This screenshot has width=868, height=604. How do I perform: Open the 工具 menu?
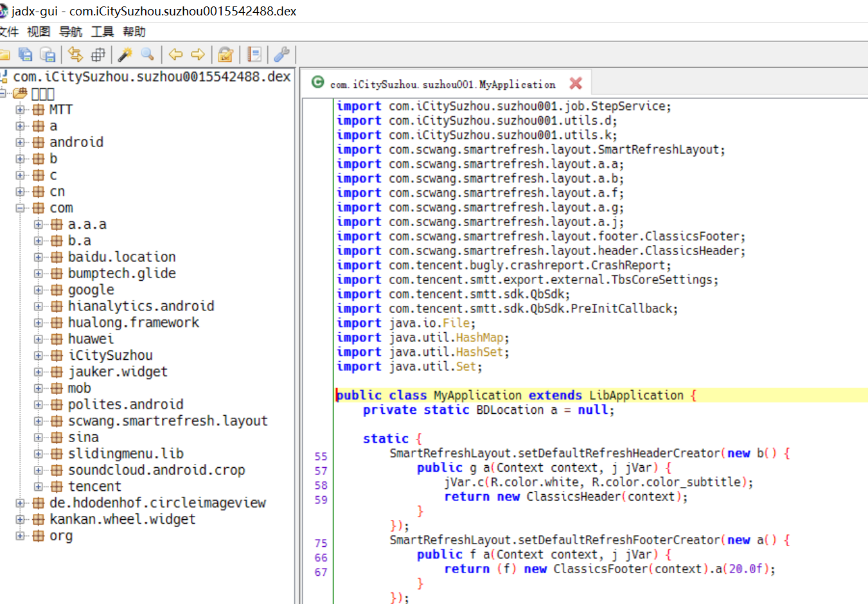pyautogui.click(x=102, y=31)
